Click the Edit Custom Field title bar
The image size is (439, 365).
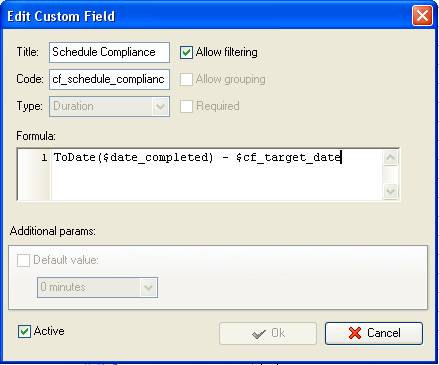coord(207,16)
